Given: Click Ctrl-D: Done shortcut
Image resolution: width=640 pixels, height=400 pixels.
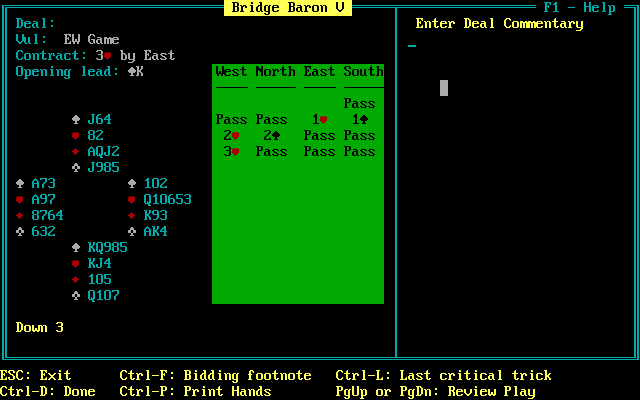Looking at the screenshot, I should click(x=47, y=391).
